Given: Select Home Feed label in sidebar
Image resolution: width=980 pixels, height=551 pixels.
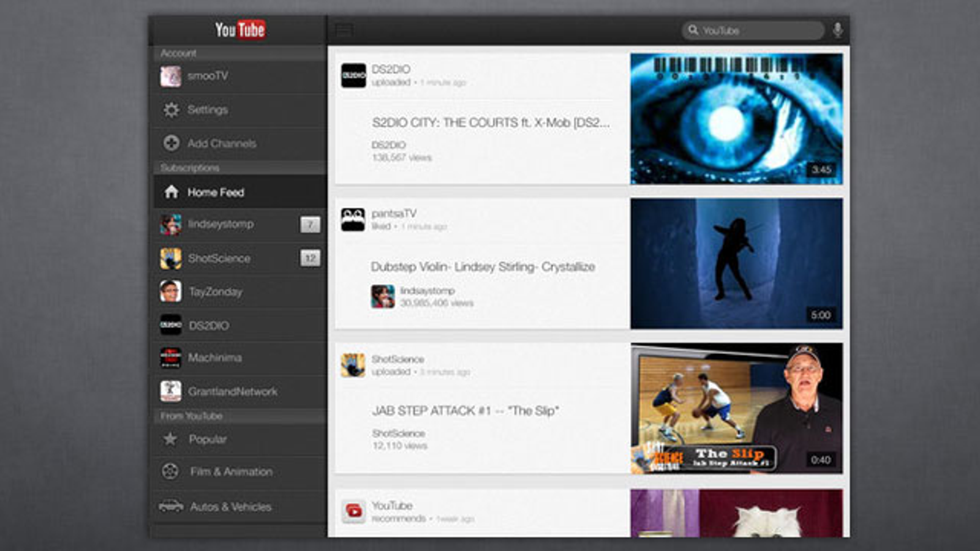Looking at the screenshot, I should tap(216, 192).
